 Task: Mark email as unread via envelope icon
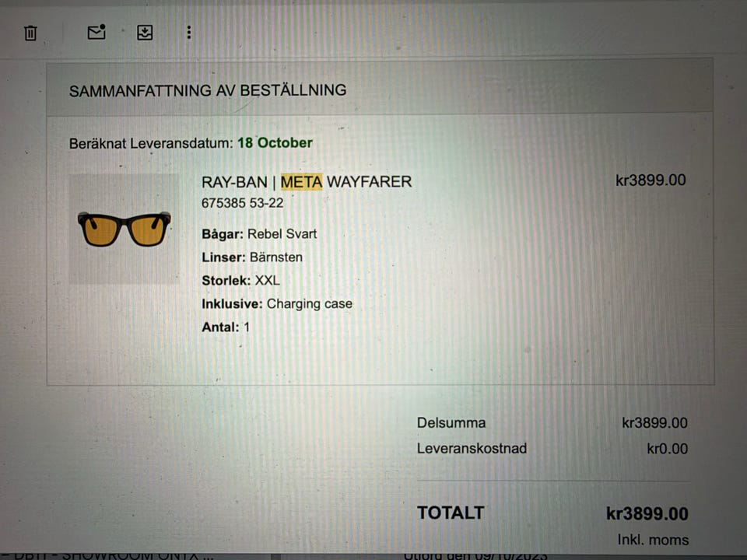tap(96, 33)
